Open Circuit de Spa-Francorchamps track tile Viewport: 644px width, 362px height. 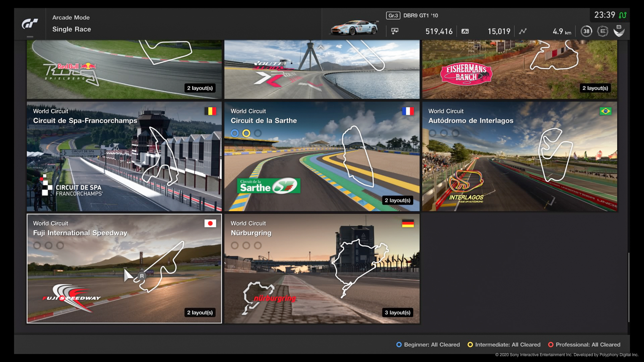(x=124, y=156)
